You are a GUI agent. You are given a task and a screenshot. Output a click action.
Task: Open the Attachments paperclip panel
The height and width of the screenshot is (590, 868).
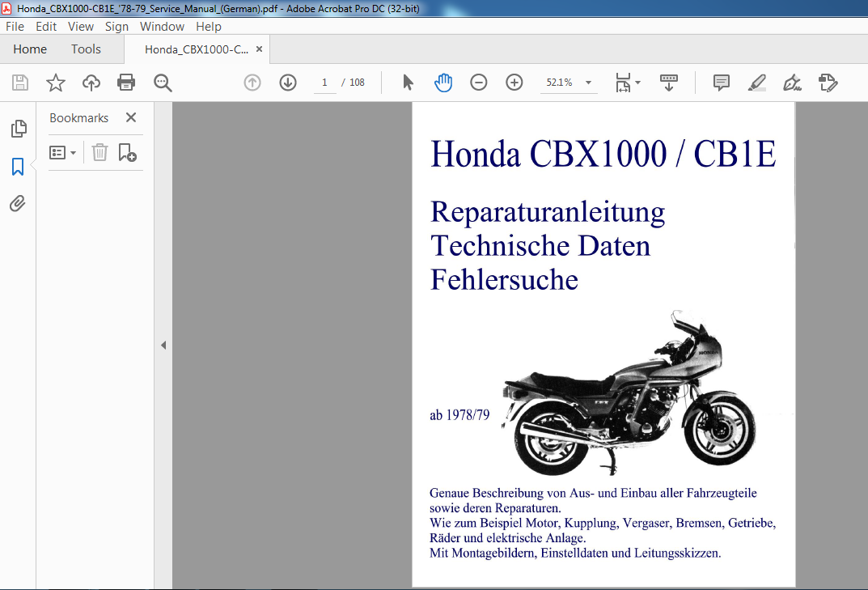coord(18,203)
